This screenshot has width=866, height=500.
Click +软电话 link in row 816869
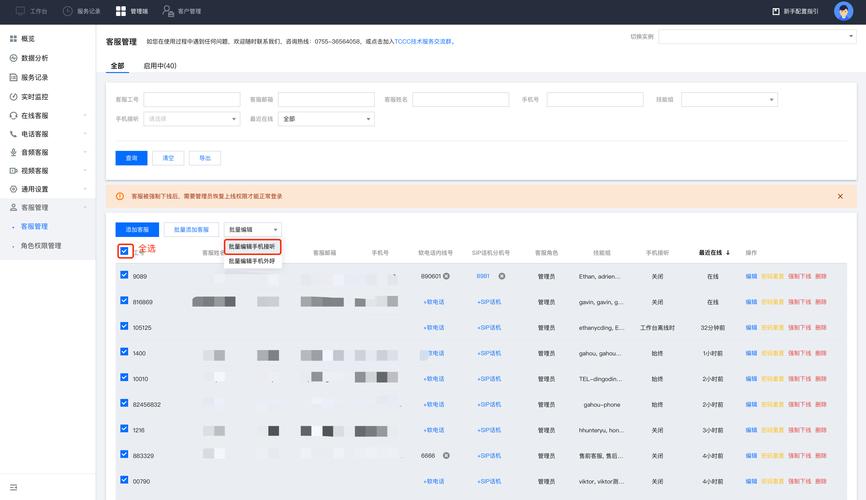pos(434,302)
